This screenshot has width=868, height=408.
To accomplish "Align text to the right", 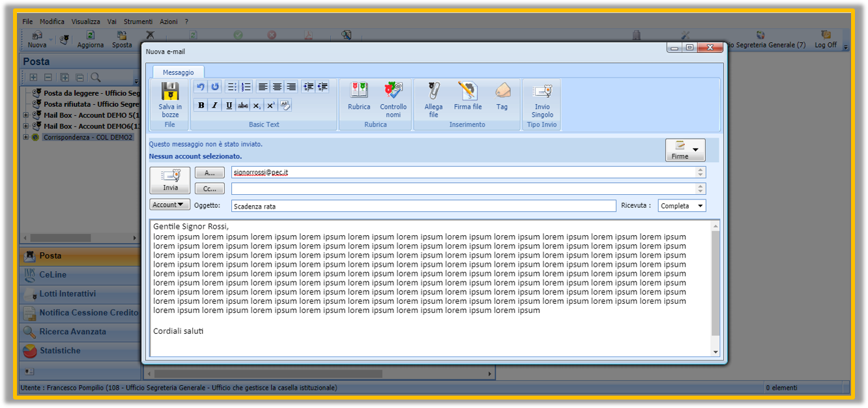I will [x=291, y=87].
